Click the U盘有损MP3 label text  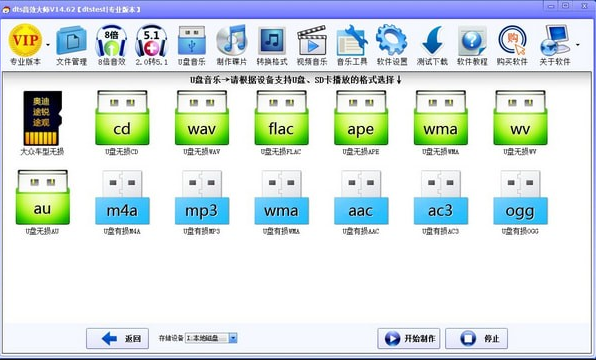pyautogui.click(x=202, y=231)
